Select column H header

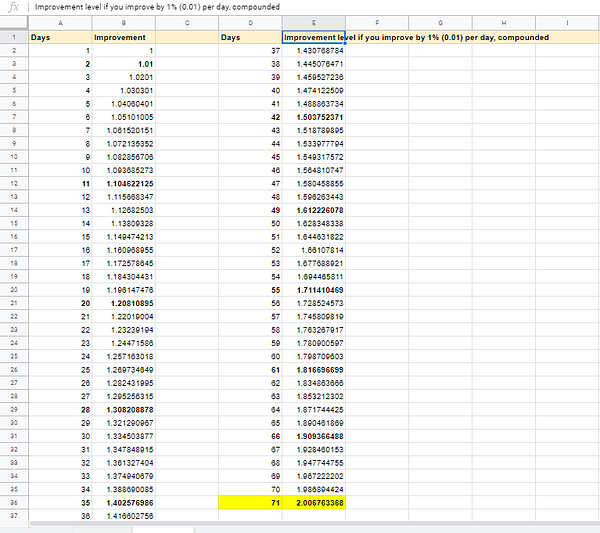(504, 23)
